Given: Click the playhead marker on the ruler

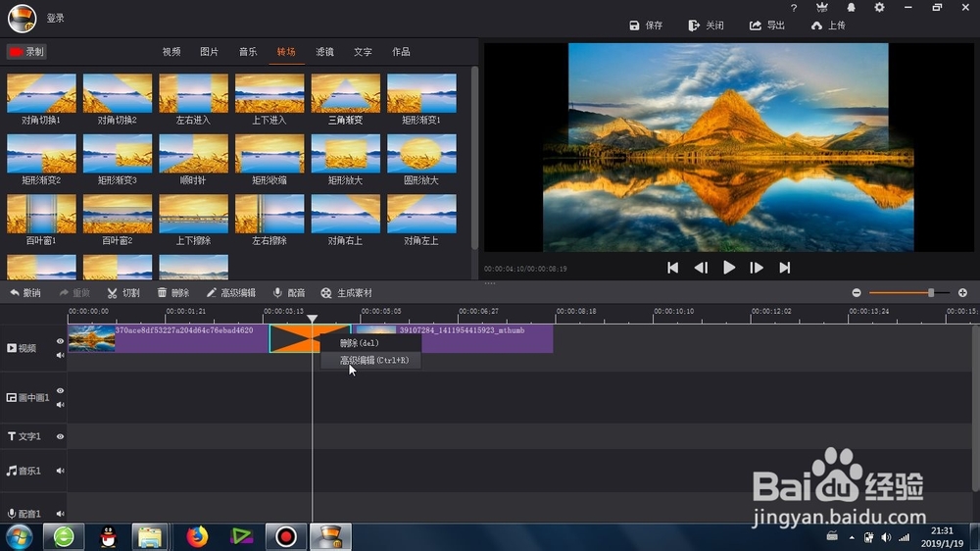Looking at the screenshot, I should 312,319.
